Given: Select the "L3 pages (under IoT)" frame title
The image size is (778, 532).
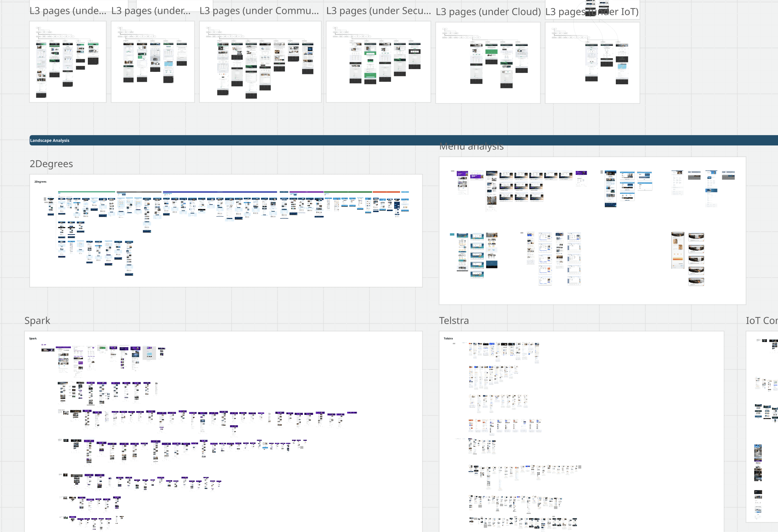Looking at the screenshot, I should [592, 12].
